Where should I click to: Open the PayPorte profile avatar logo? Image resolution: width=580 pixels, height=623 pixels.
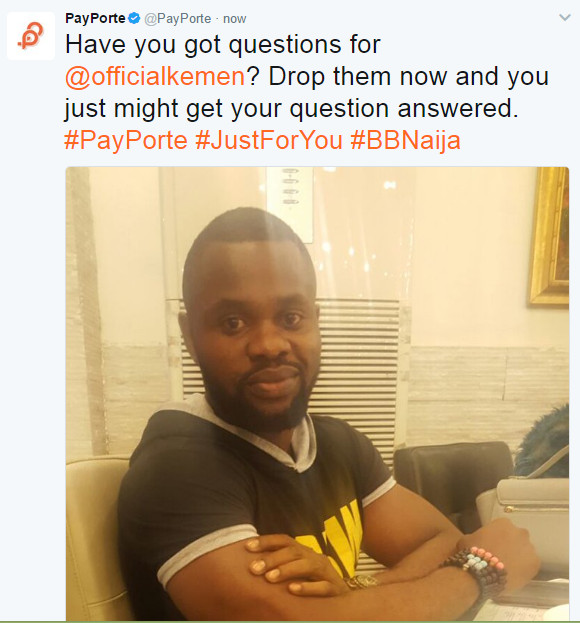pyautogui.click(x=31, y=36)
